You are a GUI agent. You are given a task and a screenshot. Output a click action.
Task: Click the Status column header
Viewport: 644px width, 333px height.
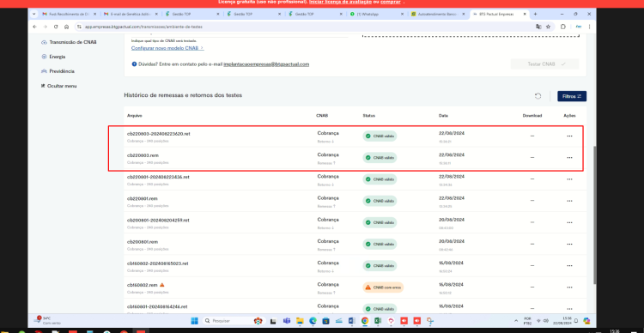coord(369,116)
